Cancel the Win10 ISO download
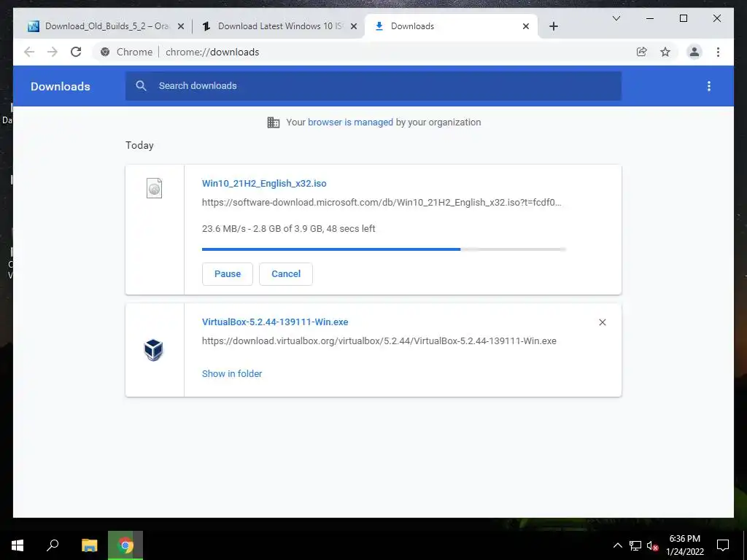The width and height of the screenshot is (747, 560). [286, 274]
